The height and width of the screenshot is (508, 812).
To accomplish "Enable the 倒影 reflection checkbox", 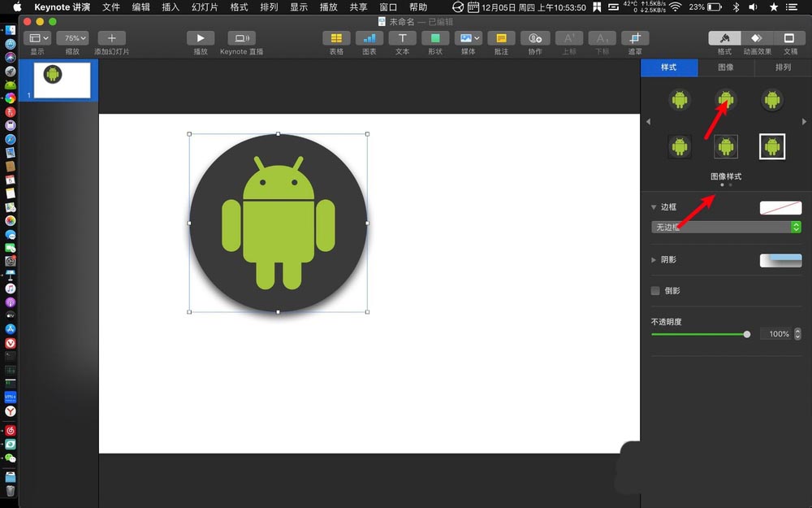I will click(655, 291).
